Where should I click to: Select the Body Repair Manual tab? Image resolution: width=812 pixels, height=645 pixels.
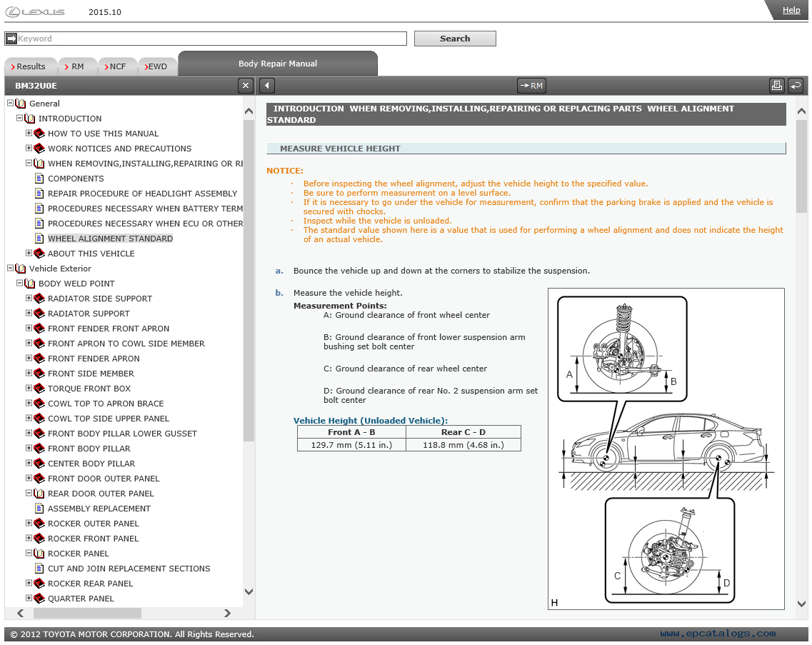coord(278,64)
